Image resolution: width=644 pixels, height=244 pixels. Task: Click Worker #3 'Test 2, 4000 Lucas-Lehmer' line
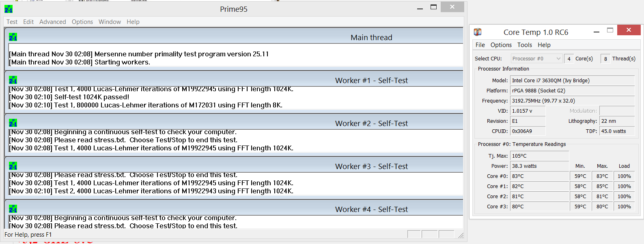151,191
